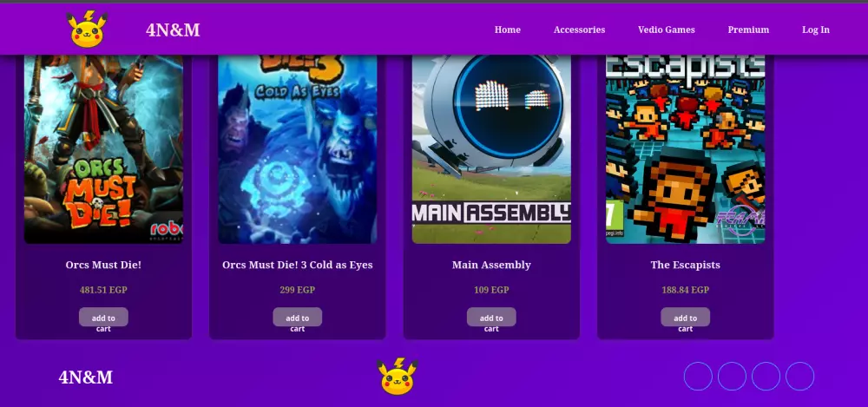Click the Pikachu logo in the footer
868x407 pixels.
[x=398, y=377]
